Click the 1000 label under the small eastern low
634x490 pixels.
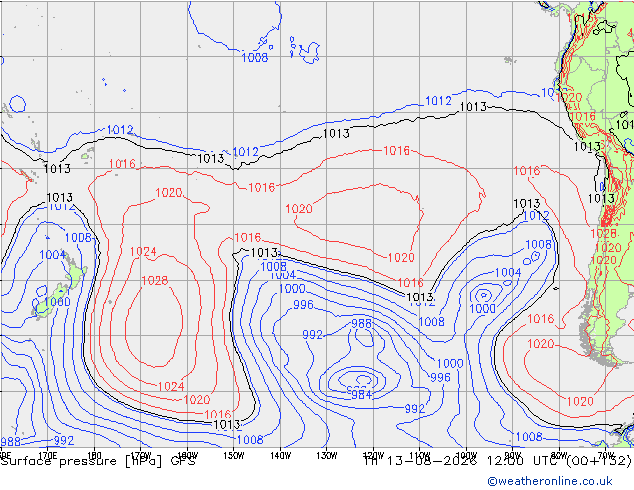pyautogui.click(x=482, y=308)
